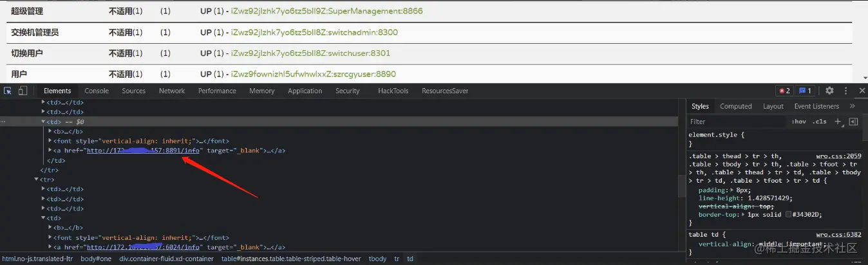The width and height of the screenshot is (868, 265).
Task: Open wro.css:2059 source link
Action: click(x=838, y=156)
